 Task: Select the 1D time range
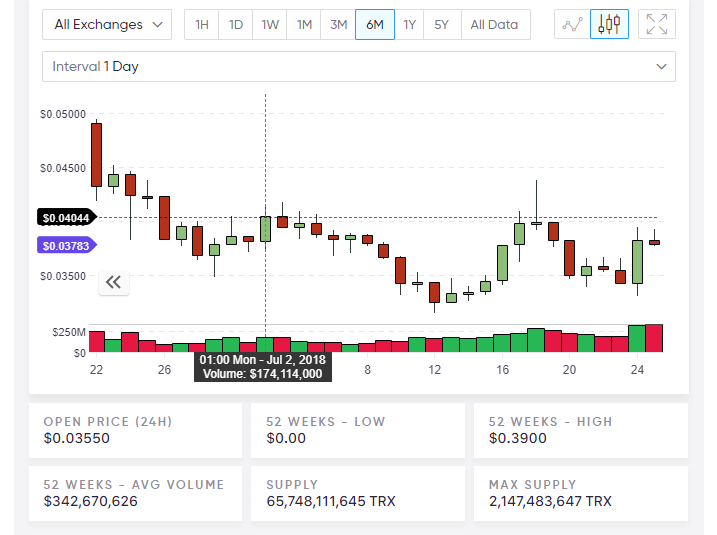[236, 25]
